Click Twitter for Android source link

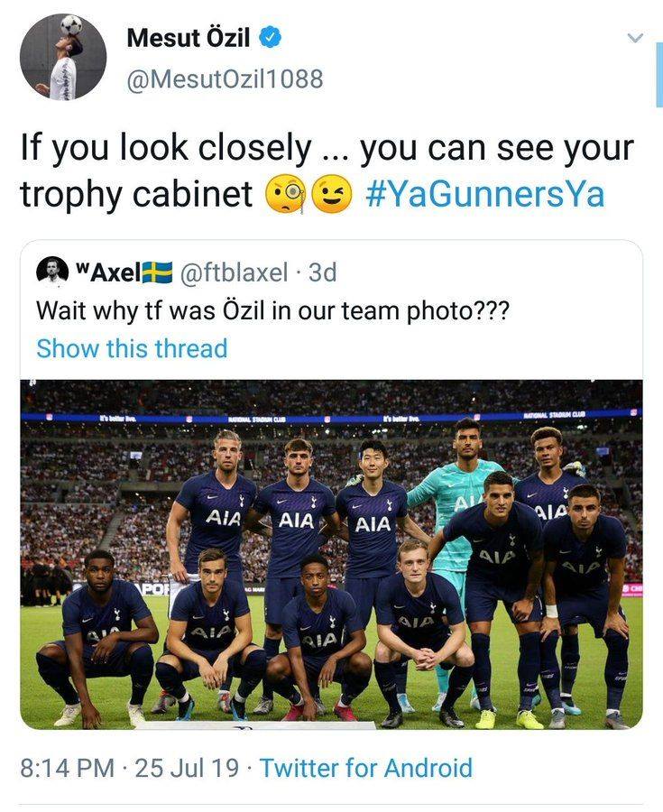[x=366, y=768]
